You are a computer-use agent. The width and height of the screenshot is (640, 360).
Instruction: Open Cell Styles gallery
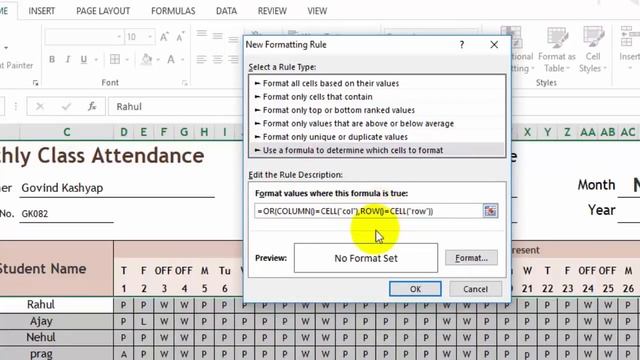(x=593, y=50)
